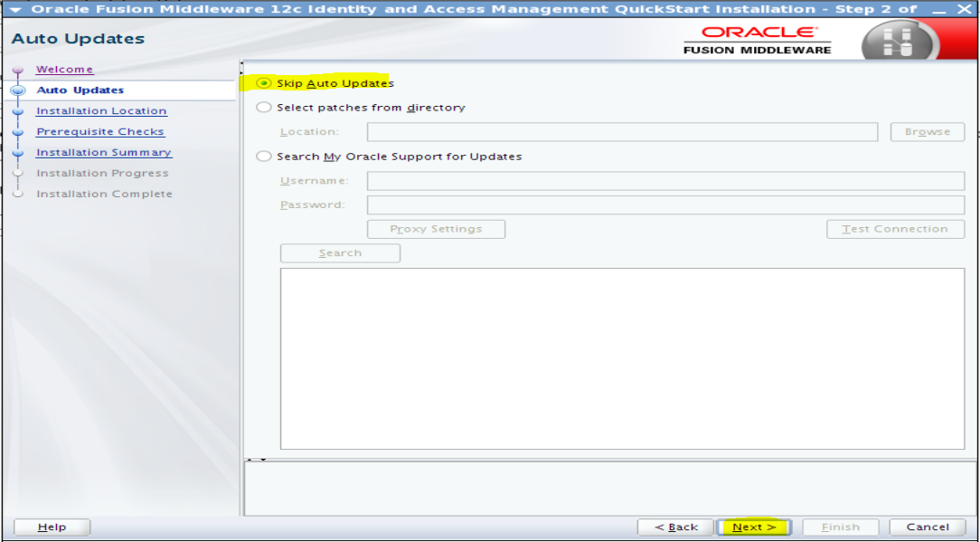This screenshot has height=542, width=980.
Task: Go back to the previous step
Action: point(674,527)
